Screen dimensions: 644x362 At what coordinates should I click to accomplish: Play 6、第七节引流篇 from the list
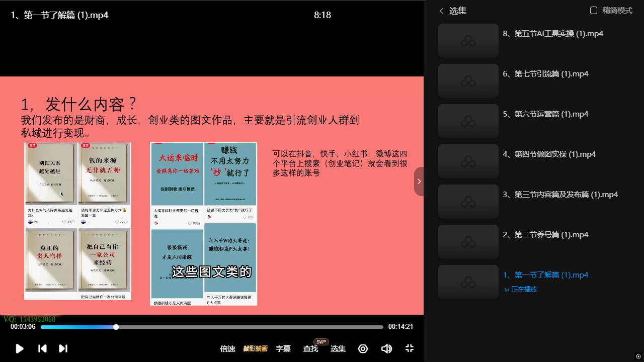545,74
